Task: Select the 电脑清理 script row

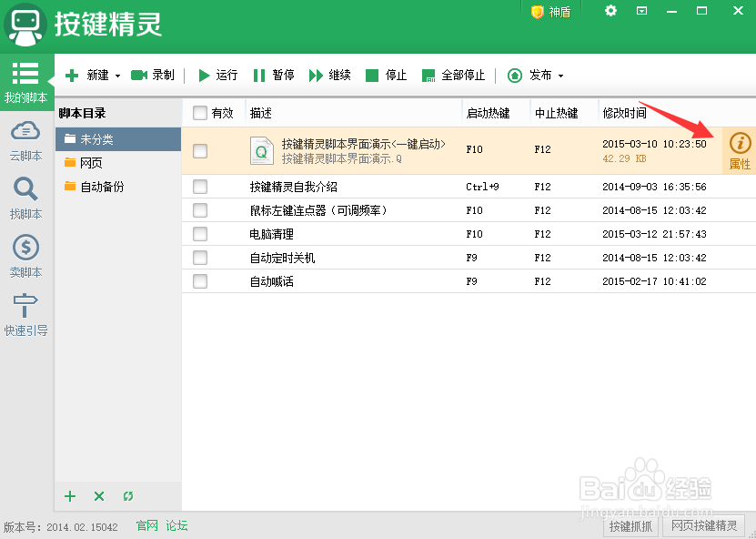Action: point(469,234)
